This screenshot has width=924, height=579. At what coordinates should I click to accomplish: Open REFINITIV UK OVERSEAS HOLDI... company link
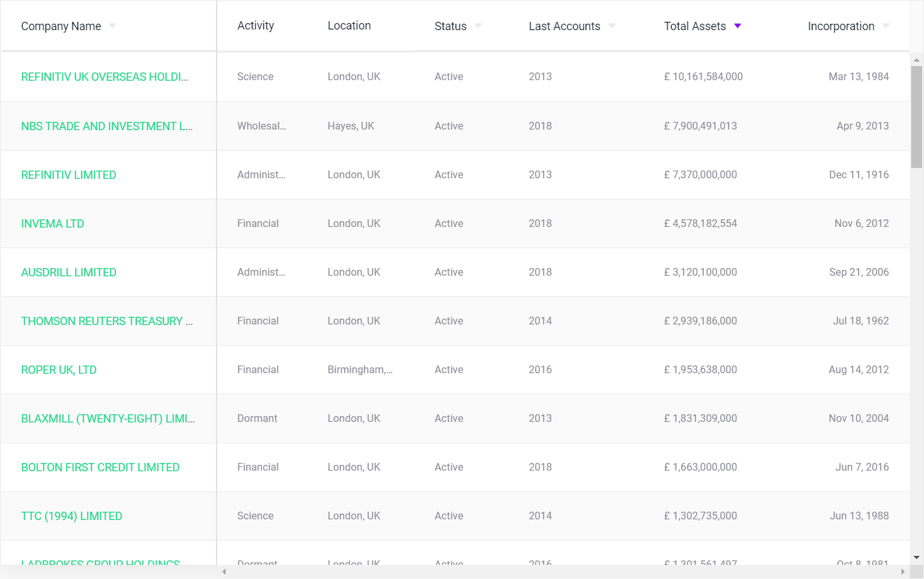coord(105,77)
